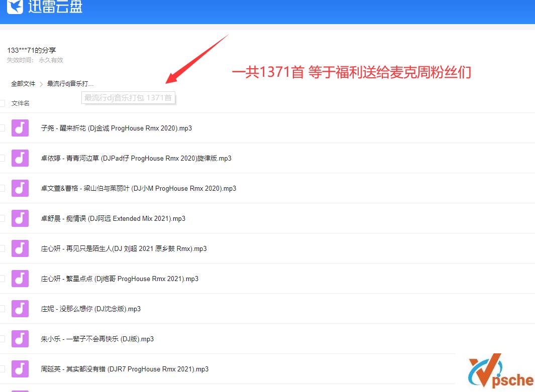Image resolution: width=535 pixels, height=392 pixels.
Task: Tick the checkbox for 朱小乐 - 一辈子不会再快乐
Action: [2, 339]
